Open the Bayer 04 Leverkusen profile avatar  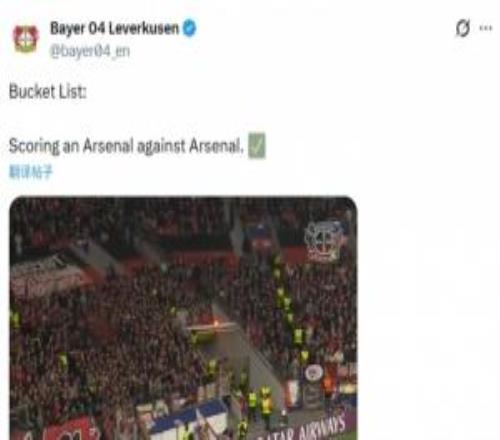coord(25,39)
